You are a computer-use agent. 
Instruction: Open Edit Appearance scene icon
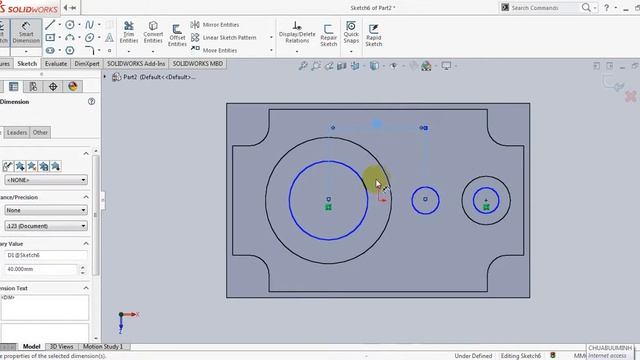click(426, 66)
